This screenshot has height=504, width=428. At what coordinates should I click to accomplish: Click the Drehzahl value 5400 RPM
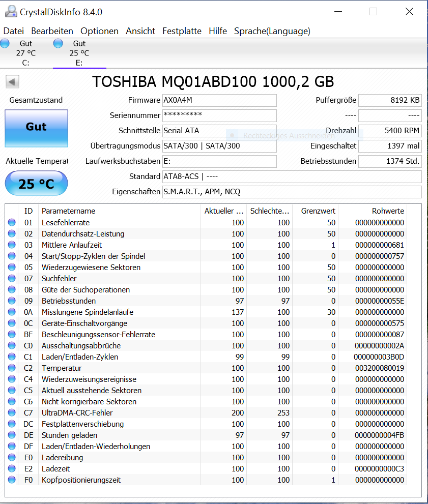[390, 131]
